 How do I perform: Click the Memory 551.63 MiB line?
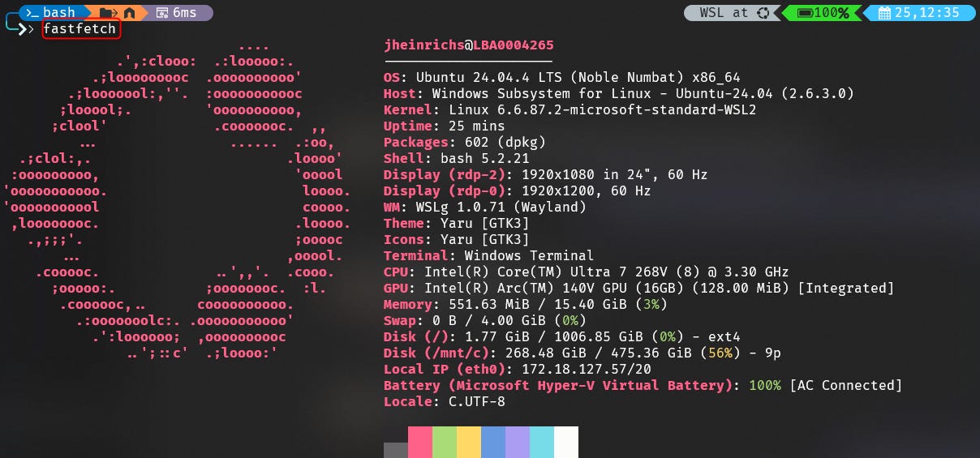pyautogui.click(x=525, y=305)
